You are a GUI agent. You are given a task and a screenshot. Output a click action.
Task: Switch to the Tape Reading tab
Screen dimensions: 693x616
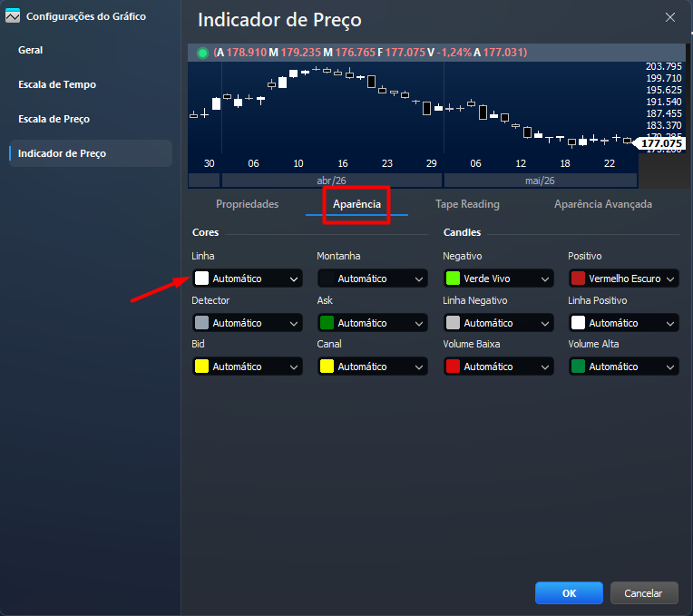click(467, 204)
